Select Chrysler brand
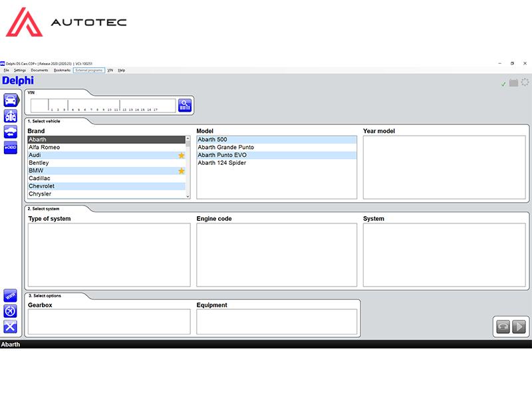Image resolution: width=532 pixels, height=399 pixels. point(106,194)
